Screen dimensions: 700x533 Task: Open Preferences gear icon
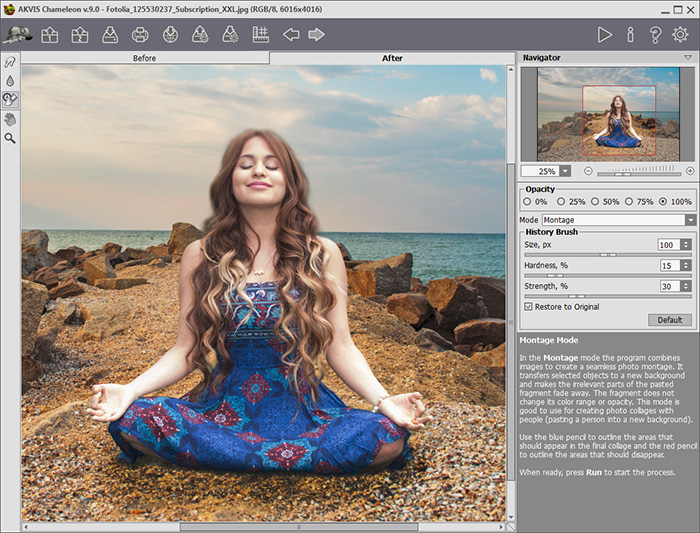681,35
